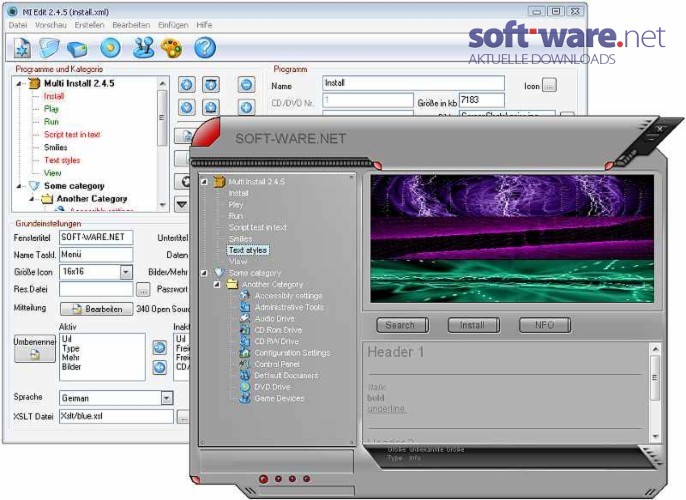Screen dimensions: 686x500
Task: Click the Configuration Settings icon in preview tree
Action: (x=245, y=353)
